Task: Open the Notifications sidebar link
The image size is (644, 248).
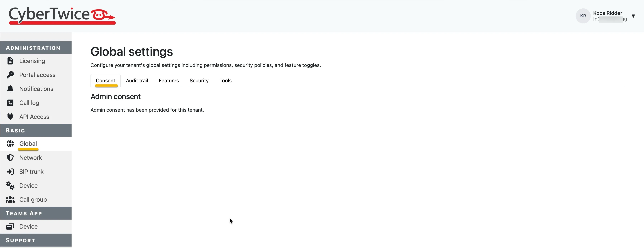Action: [36, 89]
